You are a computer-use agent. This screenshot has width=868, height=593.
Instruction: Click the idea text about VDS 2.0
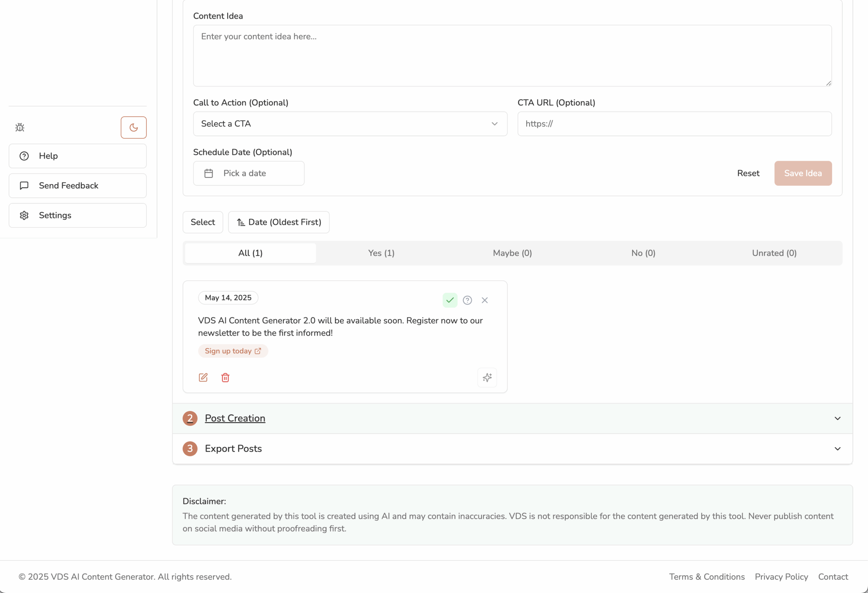[340, 327]
